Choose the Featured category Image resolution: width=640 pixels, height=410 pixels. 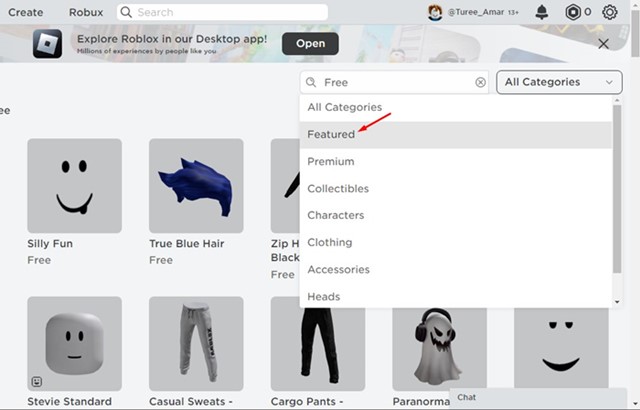point(456,135)
